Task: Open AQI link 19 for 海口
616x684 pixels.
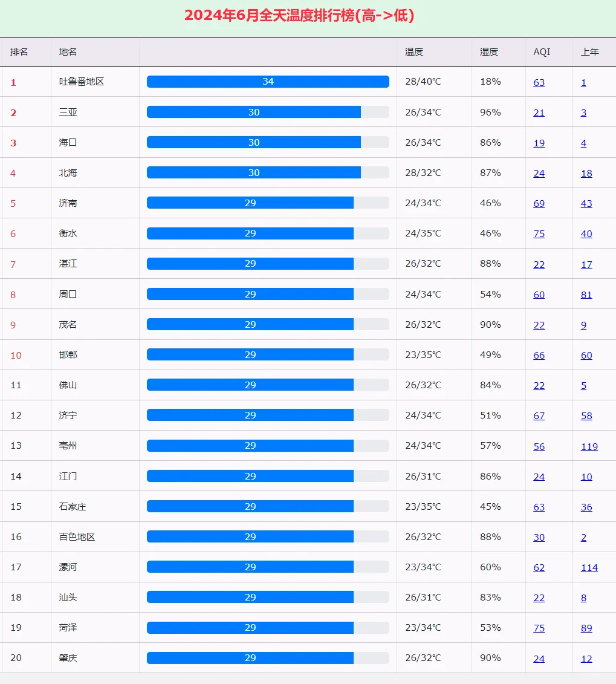Action: coord(539,143)
